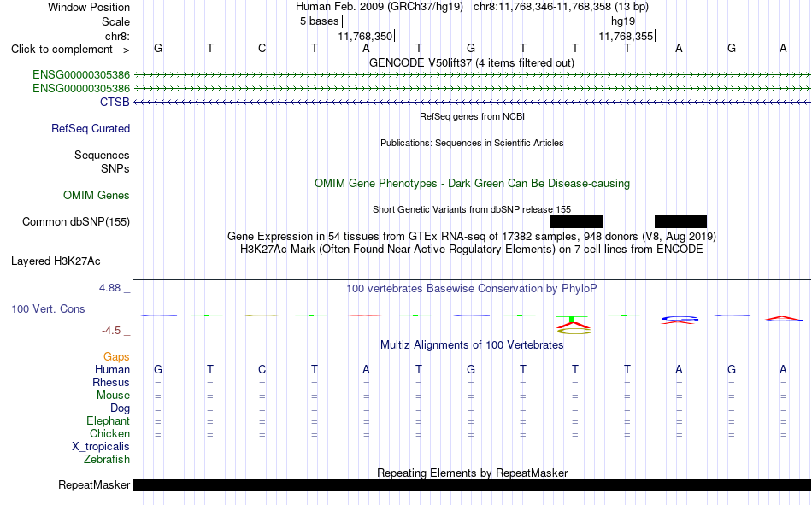Image resolution: width=812 pixels, height=505 pixels.
Task: Click the chr8:11,768,346-11,768,358 coordinate text
Action: (x=561, y=7)
